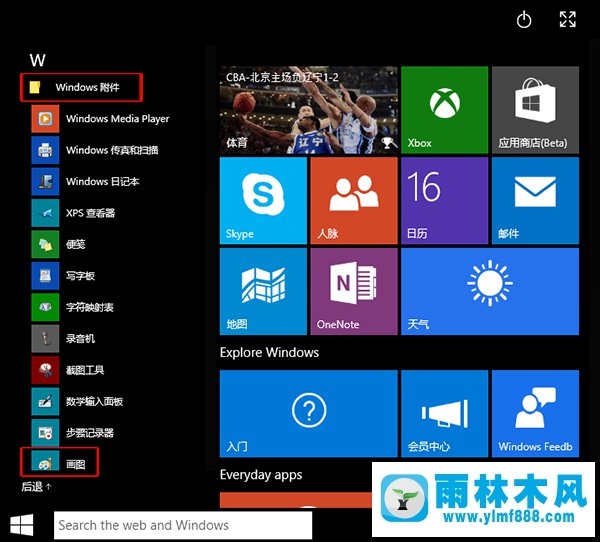Click the Windows Start button
The image size is (600, 542).
coord(21,525)
